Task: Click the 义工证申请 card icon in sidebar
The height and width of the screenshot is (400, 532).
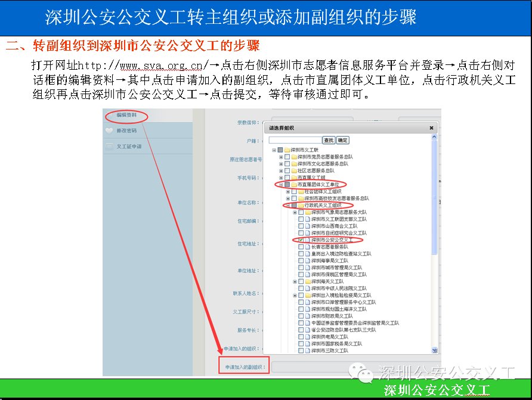Action: point(109,146)
